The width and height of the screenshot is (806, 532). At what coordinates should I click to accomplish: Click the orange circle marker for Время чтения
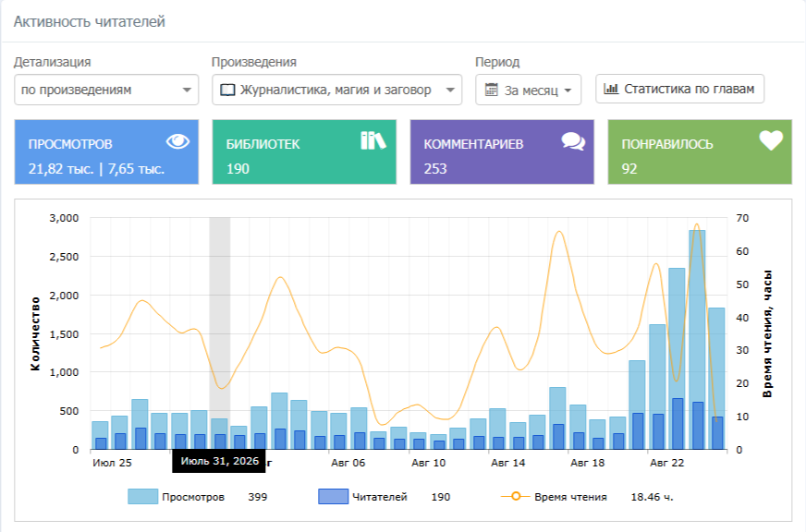pyautogui.click(x=516, y=496)
